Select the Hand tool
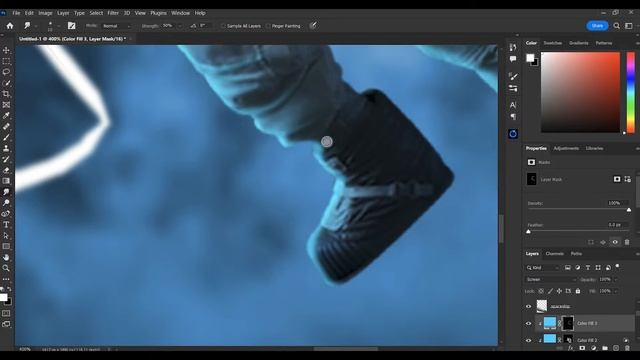Image resolution: width=640 pixels, height=360 pixels. pyautogui.click(x=6, y=257)
